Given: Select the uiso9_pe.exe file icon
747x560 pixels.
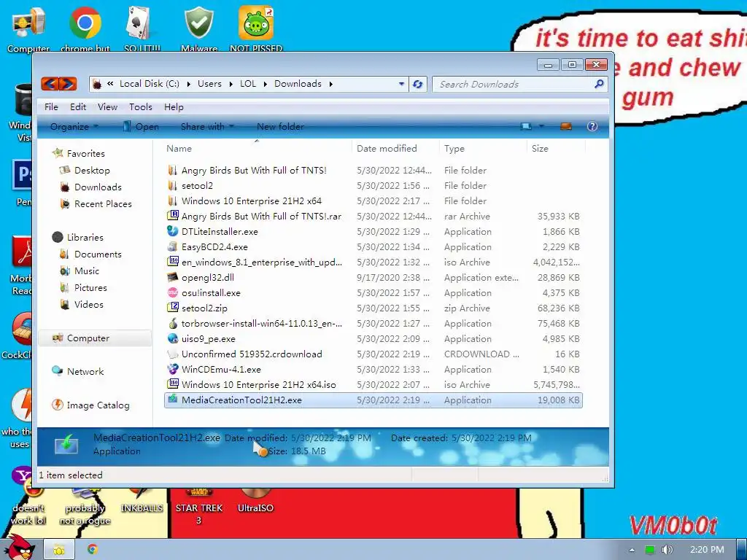Looking at the screenshot, I should [x=172, y=338].
